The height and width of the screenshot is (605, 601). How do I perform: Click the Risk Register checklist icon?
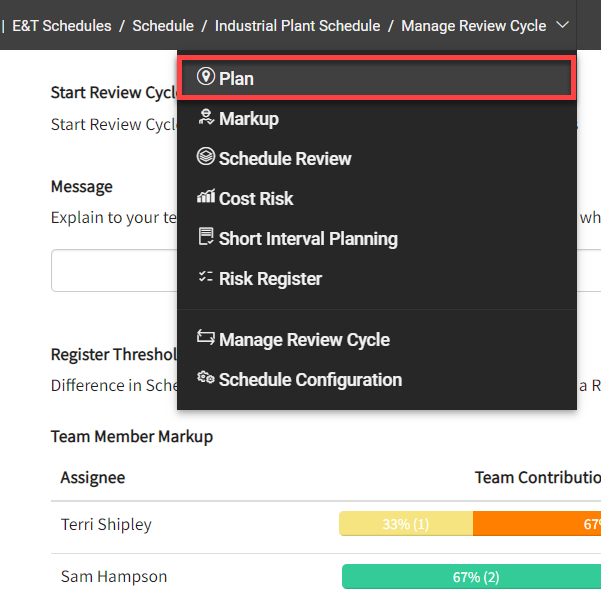pos(206,278)
